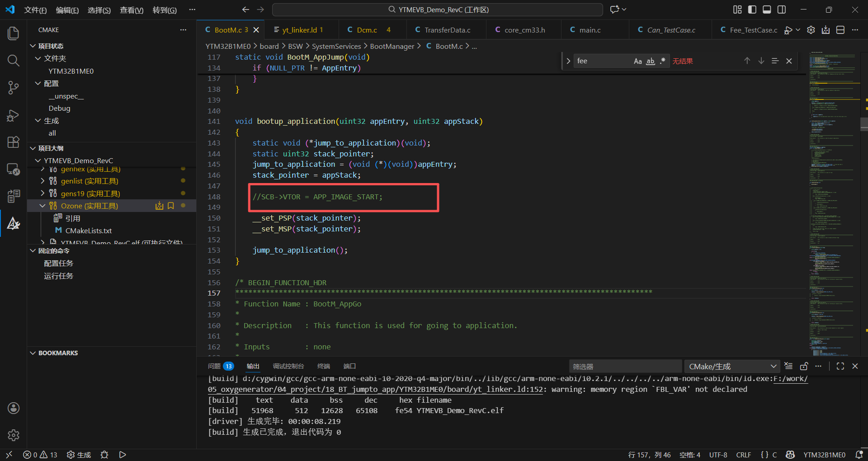Click CRLF line ending indicator
868x461 pixels.
tap(743, 455)
